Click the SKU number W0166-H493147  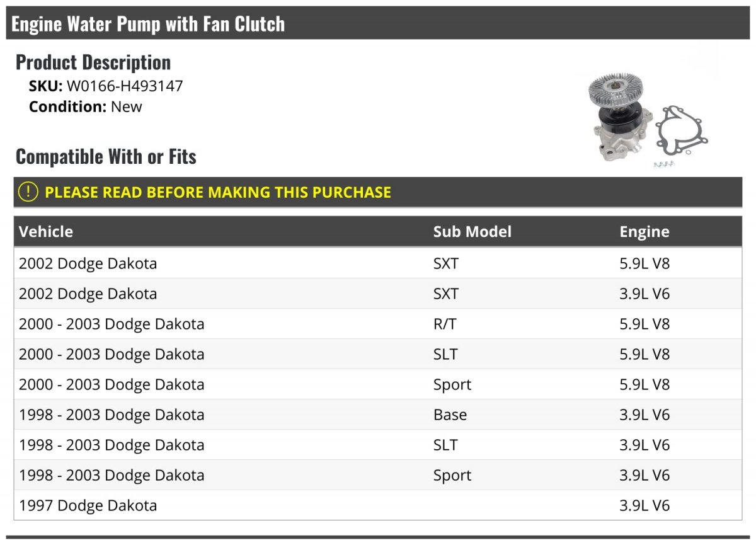coord(125,86)
